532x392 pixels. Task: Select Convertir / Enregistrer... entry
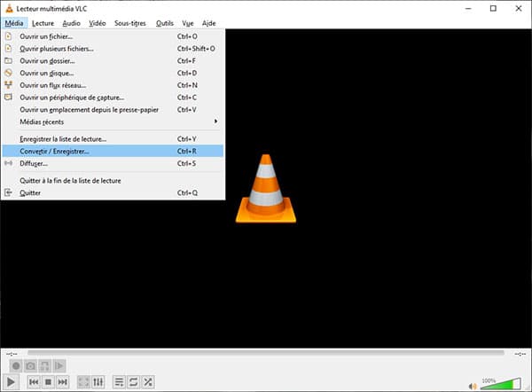113,152
